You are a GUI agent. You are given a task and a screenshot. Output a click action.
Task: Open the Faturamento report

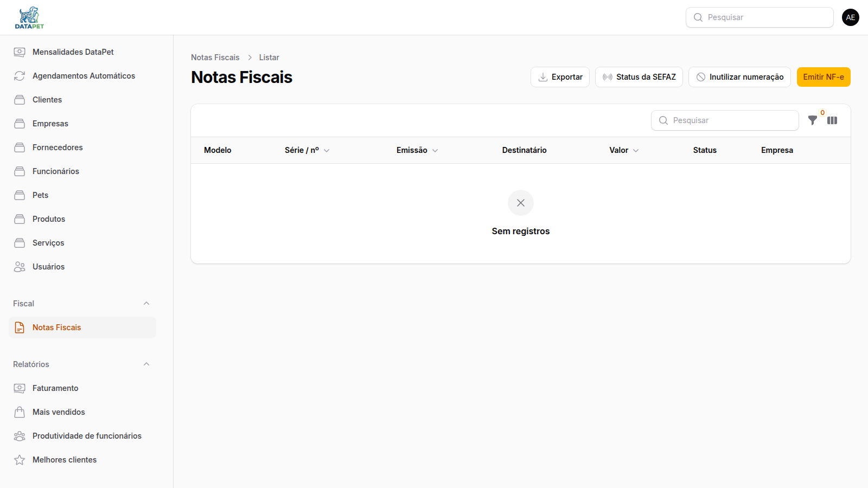pos(82,388)
